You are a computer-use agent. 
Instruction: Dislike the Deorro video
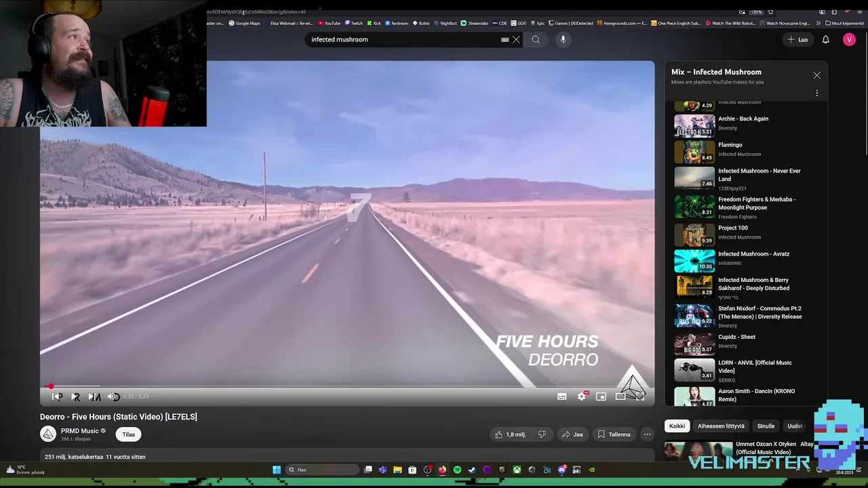click(x=541, y=434)
